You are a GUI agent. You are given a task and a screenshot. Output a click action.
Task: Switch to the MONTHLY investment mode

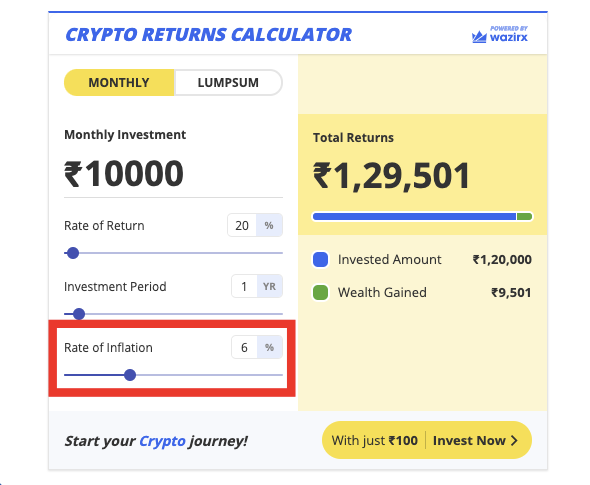(119, 82)
